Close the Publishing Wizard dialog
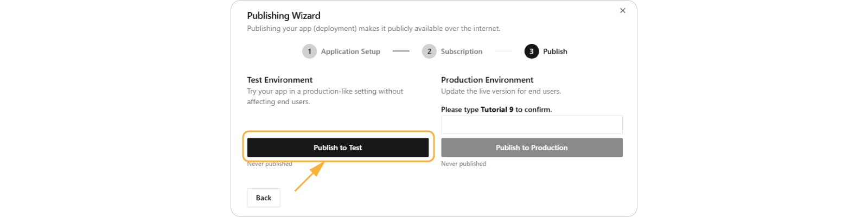Screen dimensions: 868x217 623,10
